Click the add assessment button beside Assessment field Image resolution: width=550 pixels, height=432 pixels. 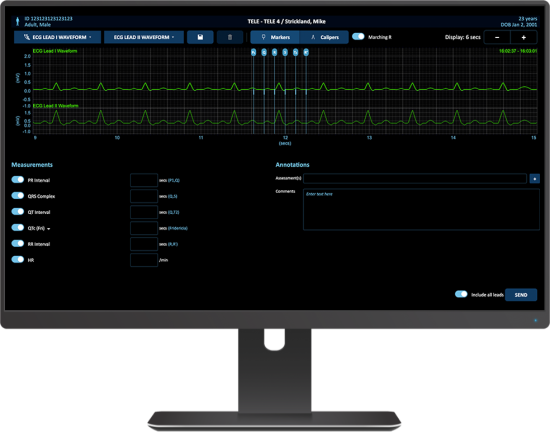[534, 178]
